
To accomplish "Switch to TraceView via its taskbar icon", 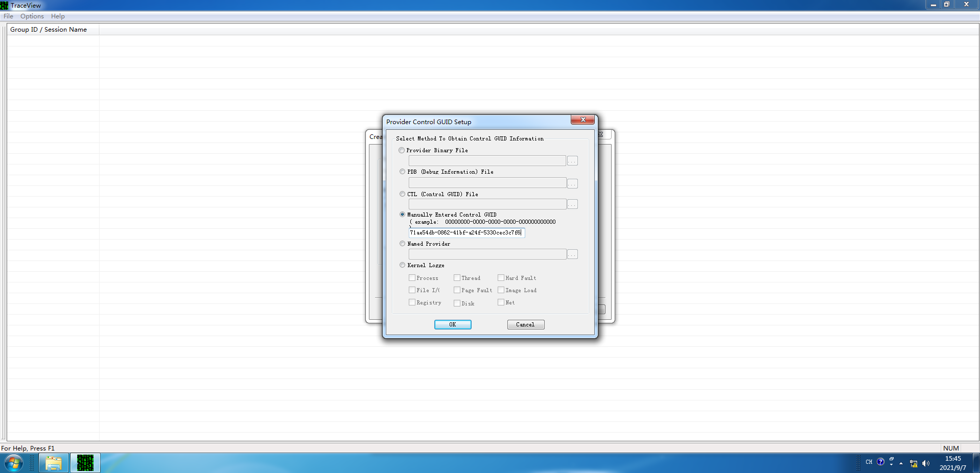I will point(85,463).
